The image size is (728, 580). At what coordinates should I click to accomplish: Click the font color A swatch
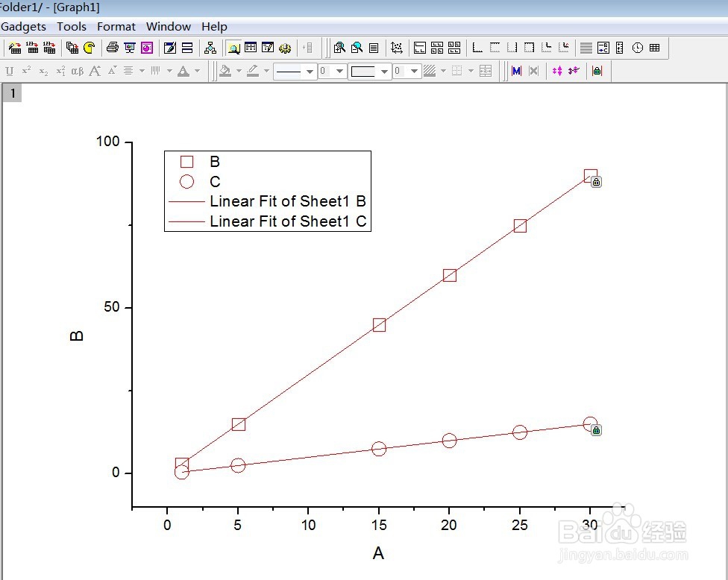click(x=183, y=71)
